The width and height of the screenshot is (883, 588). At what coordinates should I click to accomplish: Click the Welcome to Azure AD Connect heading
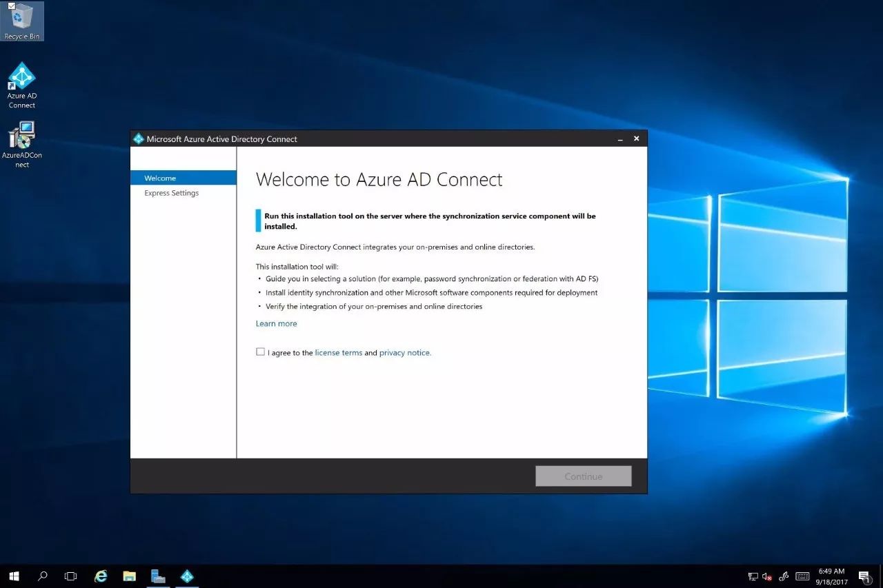(379, 180)
